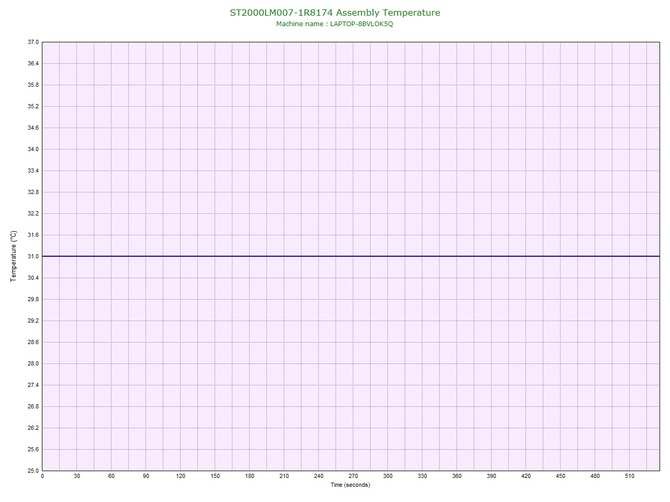
Task: Click the 26.2 label on the temperature axis
Action: click(x=32, y=428)
